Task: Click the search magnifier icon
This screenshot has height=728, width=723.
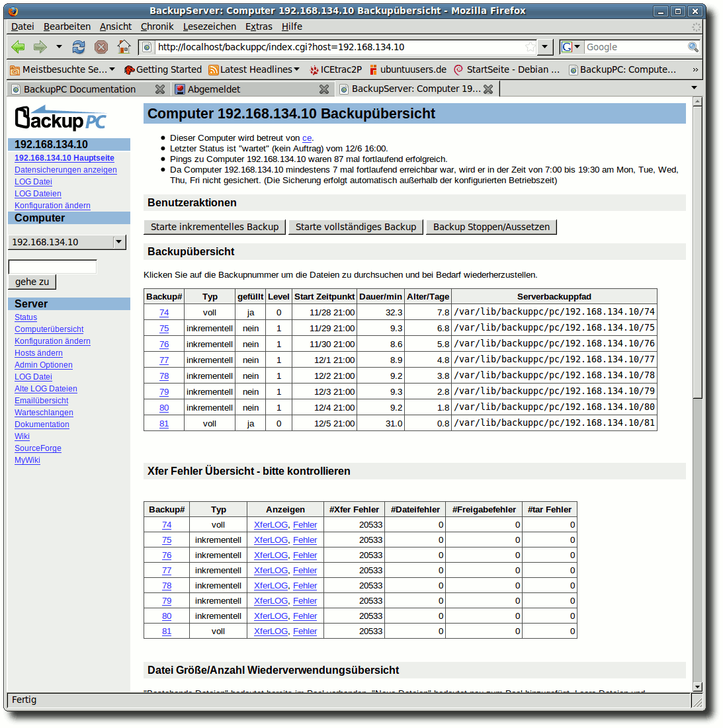Action: (x=693, y=47)
